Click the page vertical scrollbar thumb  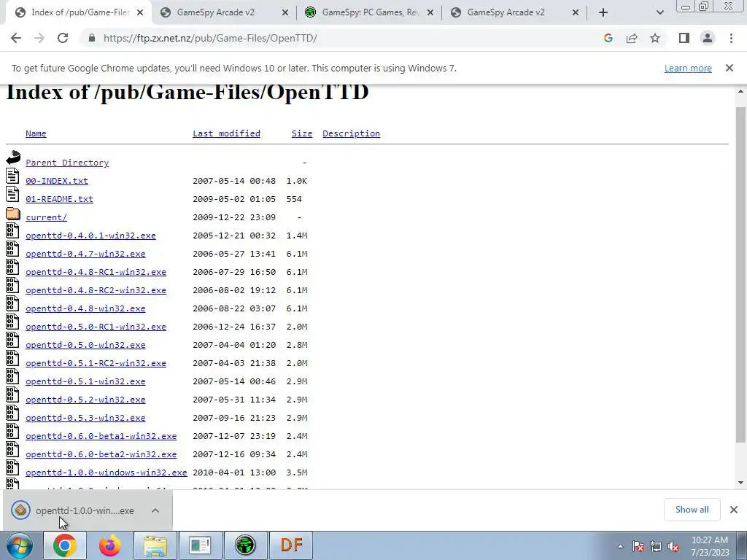click(740, 274)
